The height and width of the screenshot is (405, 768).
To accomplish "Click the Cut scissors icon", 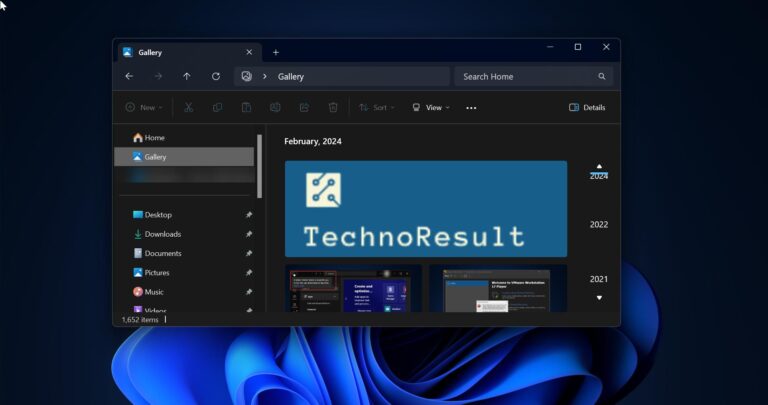I will tap(188, 107).
